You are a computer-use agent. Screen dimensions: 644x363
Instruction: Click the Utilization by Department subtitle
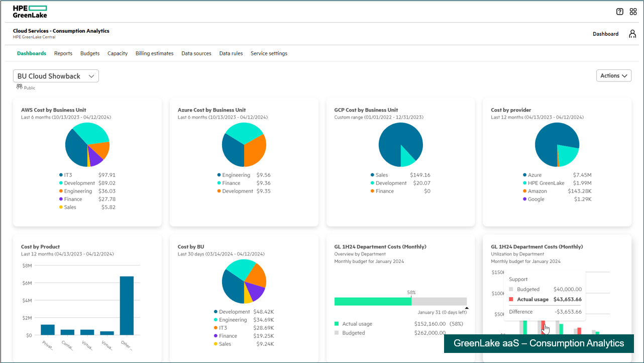(x=517, y=254)
